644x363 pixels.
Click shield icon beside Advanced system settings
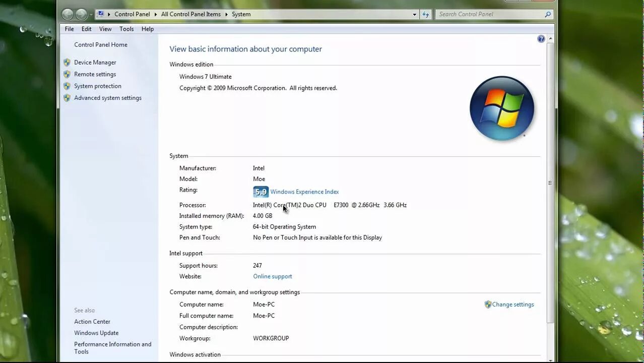(67, 98)
